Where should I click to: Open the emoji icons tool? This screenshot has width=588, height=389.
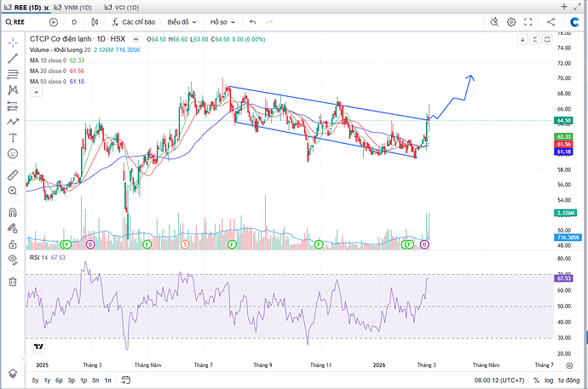tap(13, 153)
